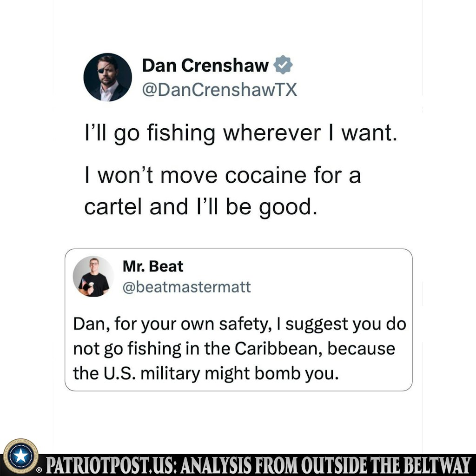Image resolution: width=476 pixels, height=476 pixels.
Task: Open the quoted tweet starting 'Dan, for your own safety'
Action: 238,320
